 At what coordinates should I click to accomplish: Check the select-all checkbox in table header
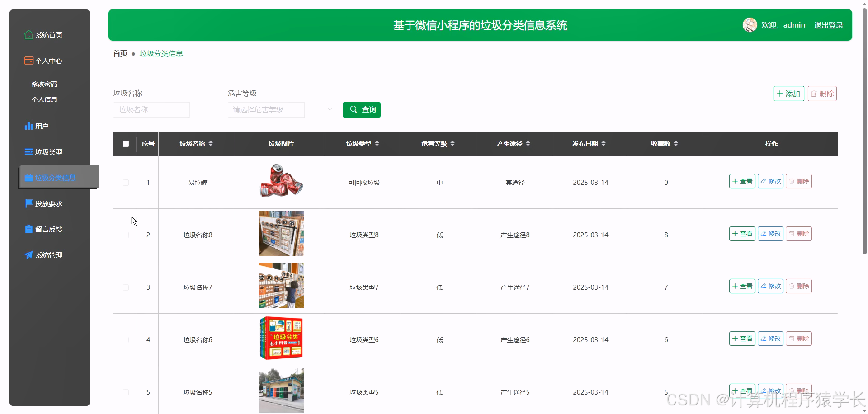coord(125,144)
